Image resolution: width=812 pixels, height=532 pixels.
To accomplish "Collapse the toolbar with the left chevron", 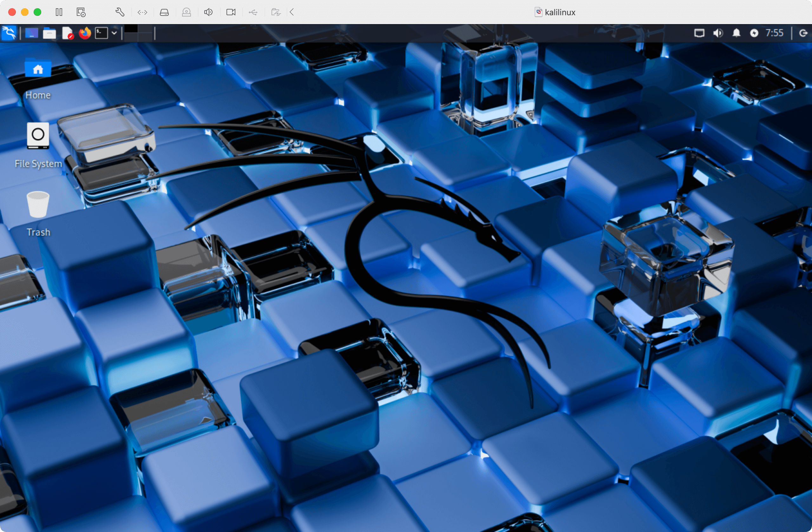I will pos(292,12).
